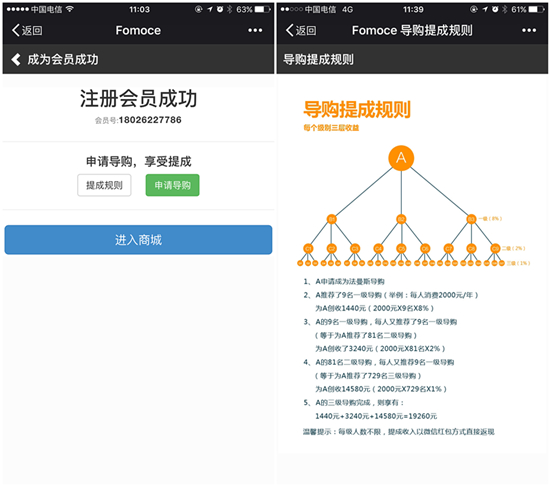Click the green 申请导购 button

click(x=173, y=185)
